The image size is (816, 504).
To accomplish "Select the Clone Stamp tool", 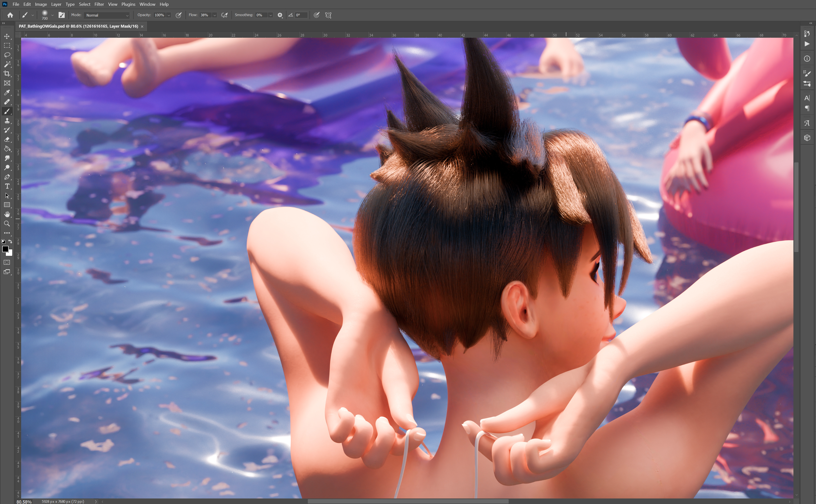I will click(x=7, y=120).
